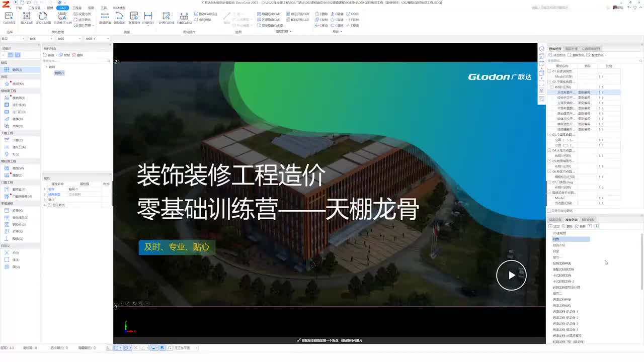The image size is (644, 362).
Task: Click the view list vertical scrollbar
Action: 642,261
